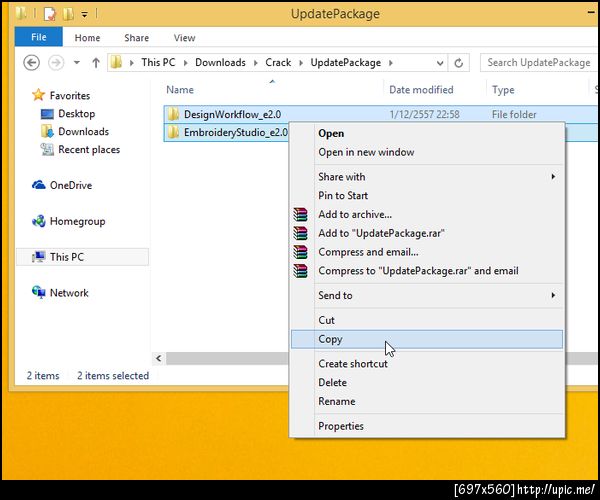Open the File tab

39,37
